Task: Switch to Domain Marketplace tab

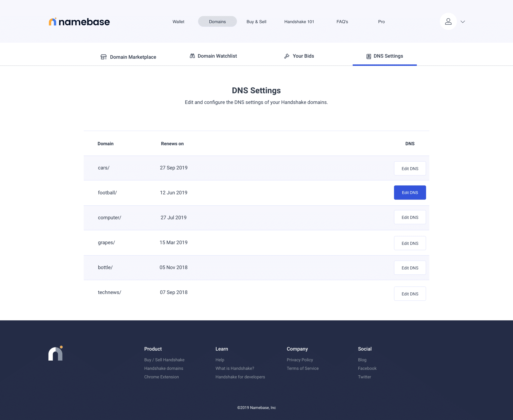Action: [x=128, y=57]
